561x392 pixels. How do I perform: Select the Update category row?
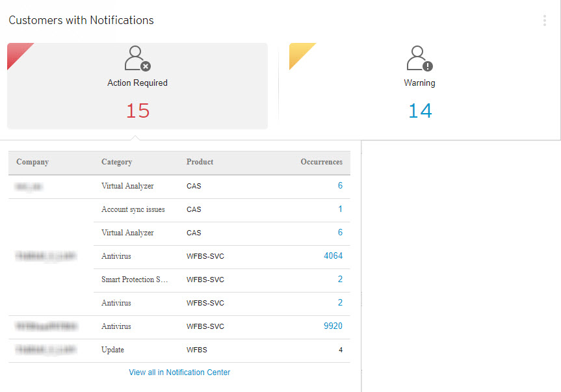(112, 350)
